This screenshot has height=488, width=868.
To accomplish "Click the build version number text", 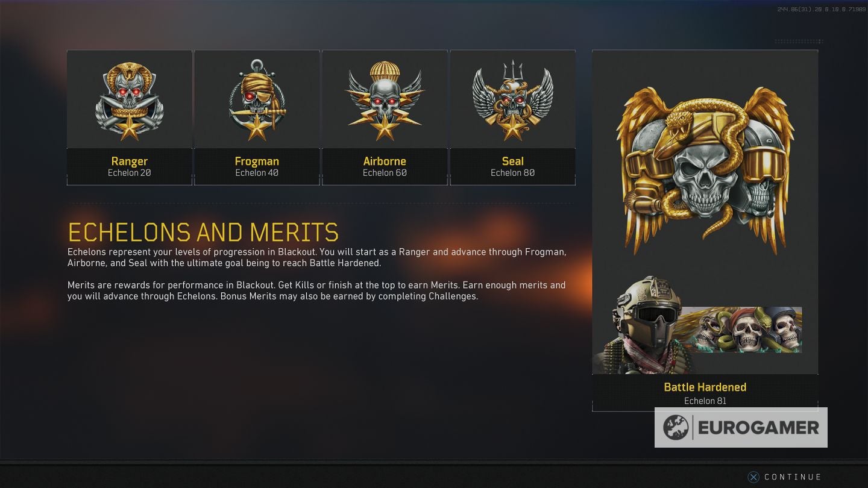I will 822,10.
